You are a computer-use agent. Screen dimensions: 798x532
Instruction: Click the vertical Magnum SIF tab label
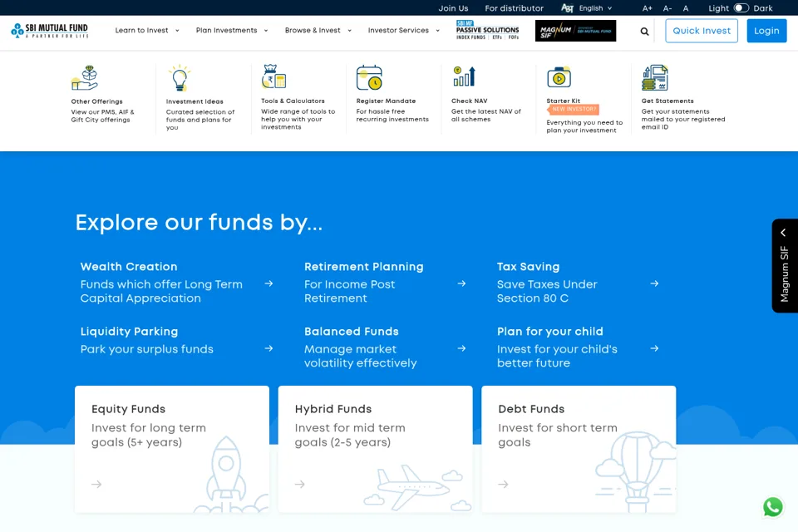click(784, 273)
